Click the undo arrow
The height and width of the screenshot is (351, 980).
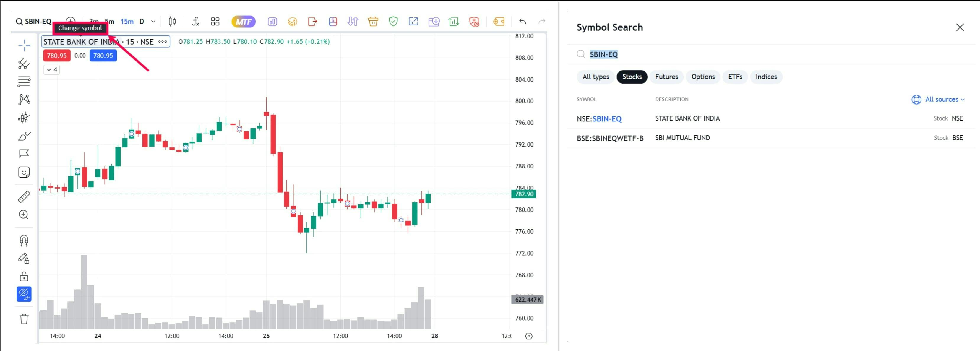(522, 22)
